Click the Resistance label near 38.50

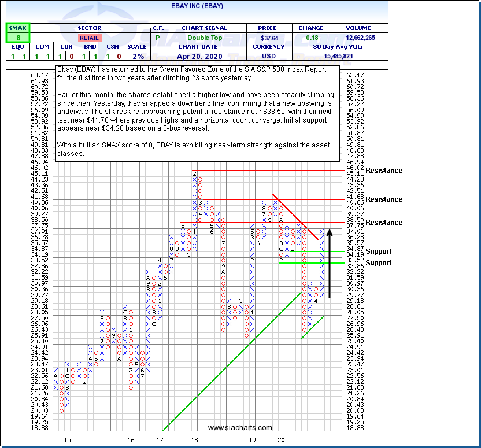(x=383, y=223)
